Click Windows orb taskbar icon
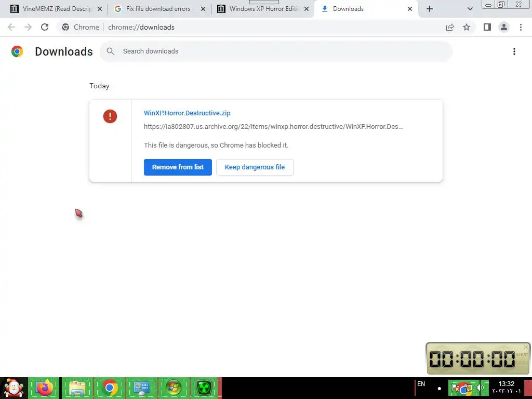 [x=174, y=388]
